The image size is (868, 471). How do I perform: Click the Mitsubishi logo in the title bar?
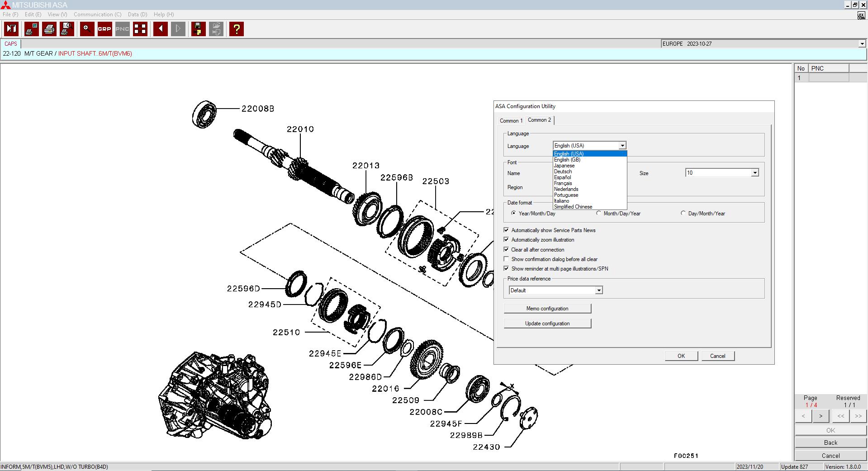5,5
